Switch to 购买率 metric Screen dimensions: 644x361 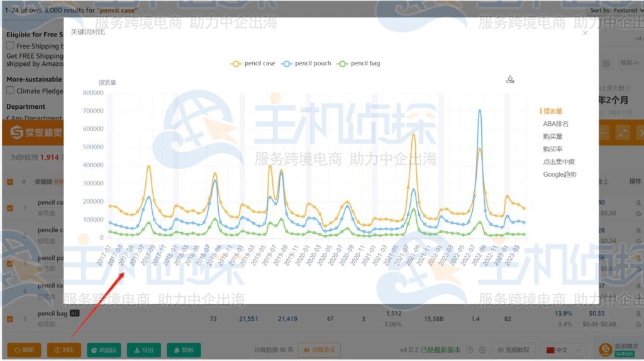click(x=552, y=149)
